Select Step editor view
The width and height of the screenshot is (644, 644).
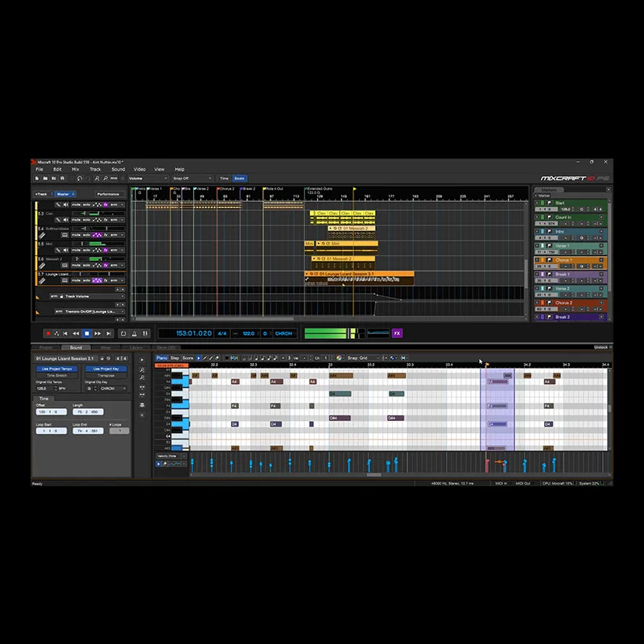(175, 357)
